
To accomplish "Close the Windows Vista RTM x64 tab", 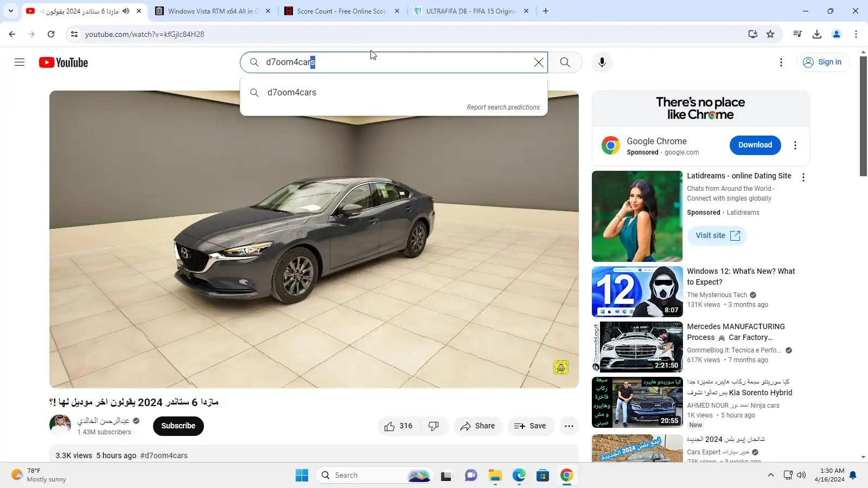I will [268, 11].
